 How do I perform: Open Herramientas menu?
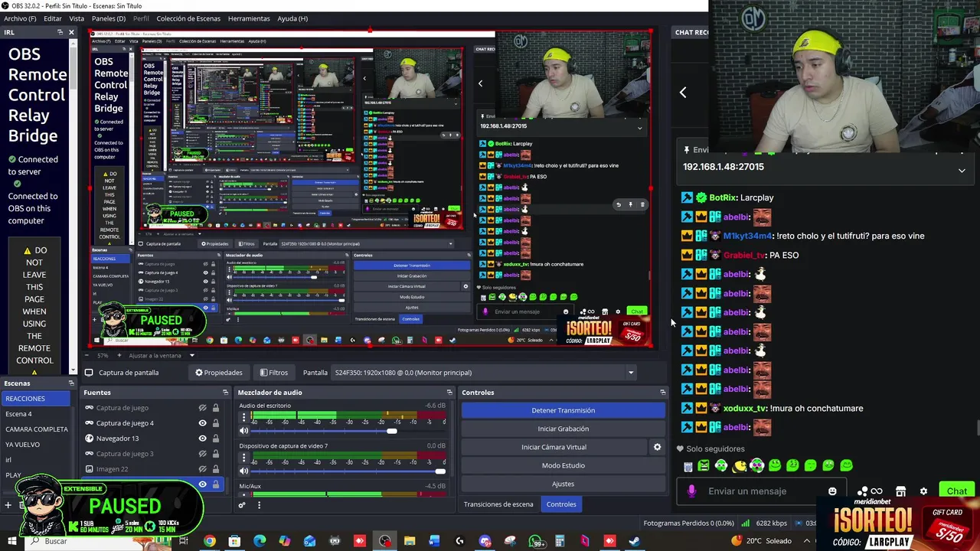pos(249,18)
